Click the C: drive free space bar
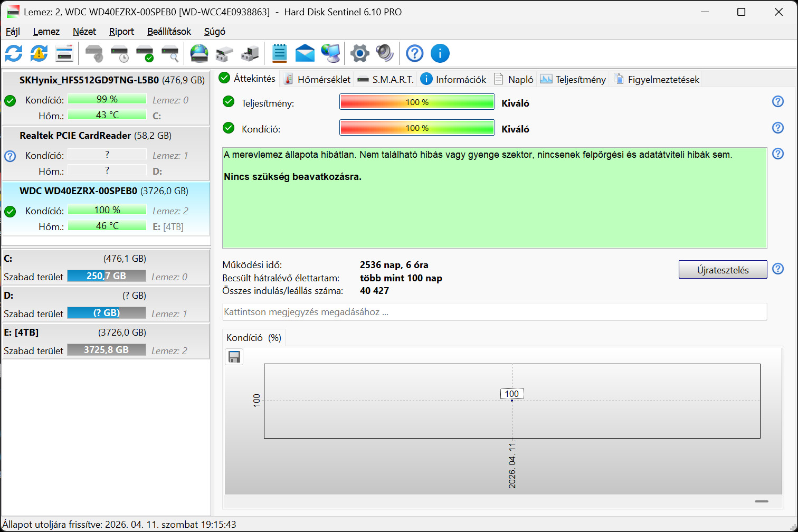This screenshot has height=532, width=798. click(x=107, y=276)
